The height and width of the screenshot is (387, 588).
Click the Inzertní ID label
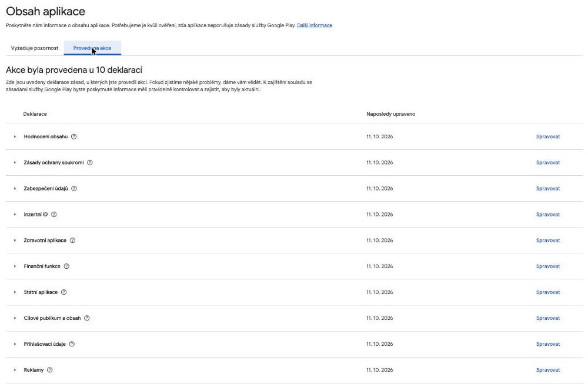point(36,215)
